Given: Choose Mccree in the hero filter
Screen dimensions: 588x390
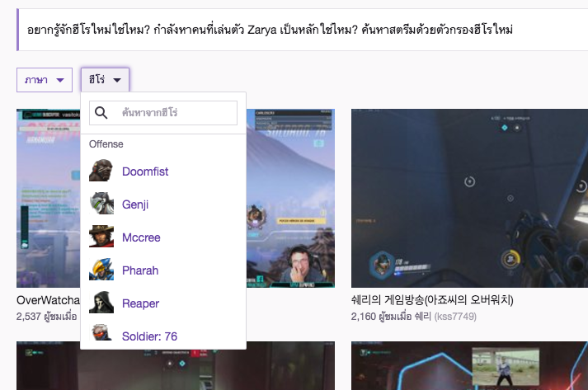Looking at the screenshot, I should click(x=141, y=237).
